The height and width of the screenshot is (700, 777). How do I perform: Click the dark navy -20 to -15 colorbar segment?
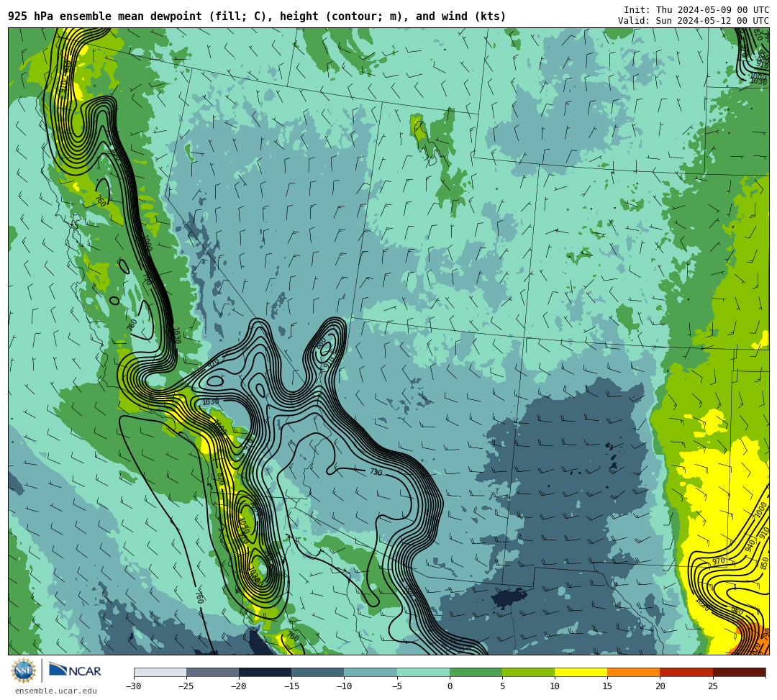[265, 672]
